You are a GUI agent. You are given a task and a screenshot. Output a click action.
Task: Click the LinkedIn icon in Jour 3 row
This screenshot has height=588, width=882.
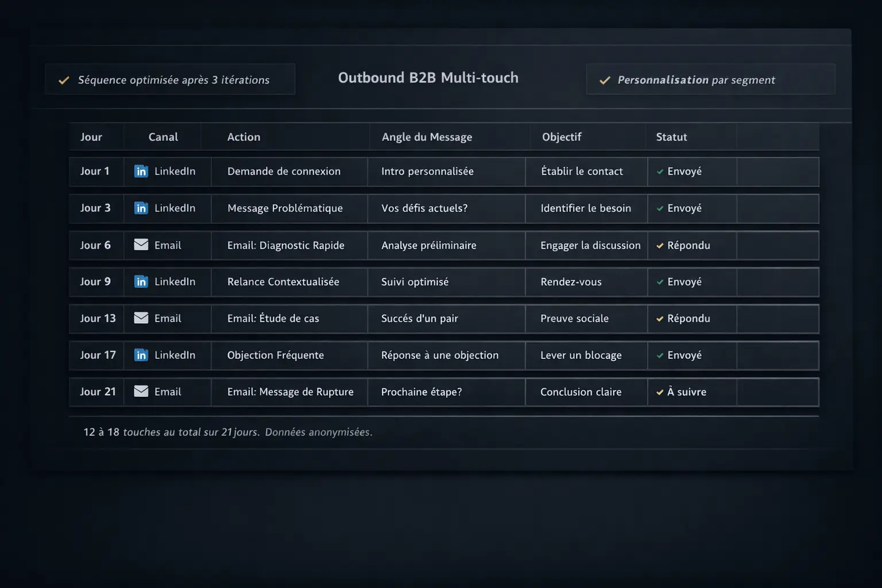point(141,208)
